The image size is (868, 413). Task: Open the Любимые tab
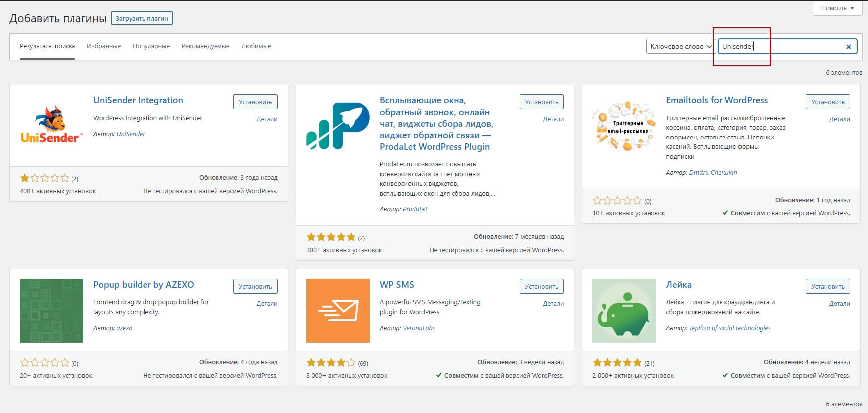click(256, 46)
